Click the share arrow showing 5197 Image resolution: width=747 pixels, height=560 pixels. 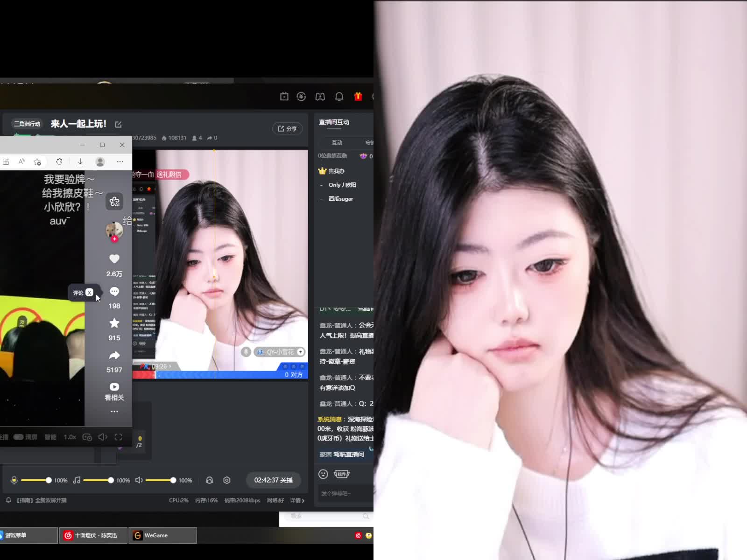point(114,356)
